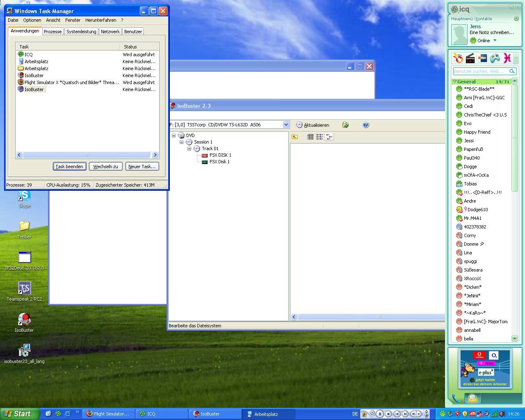Open the blue help icon in IsoBuster

tap(366, 125)
